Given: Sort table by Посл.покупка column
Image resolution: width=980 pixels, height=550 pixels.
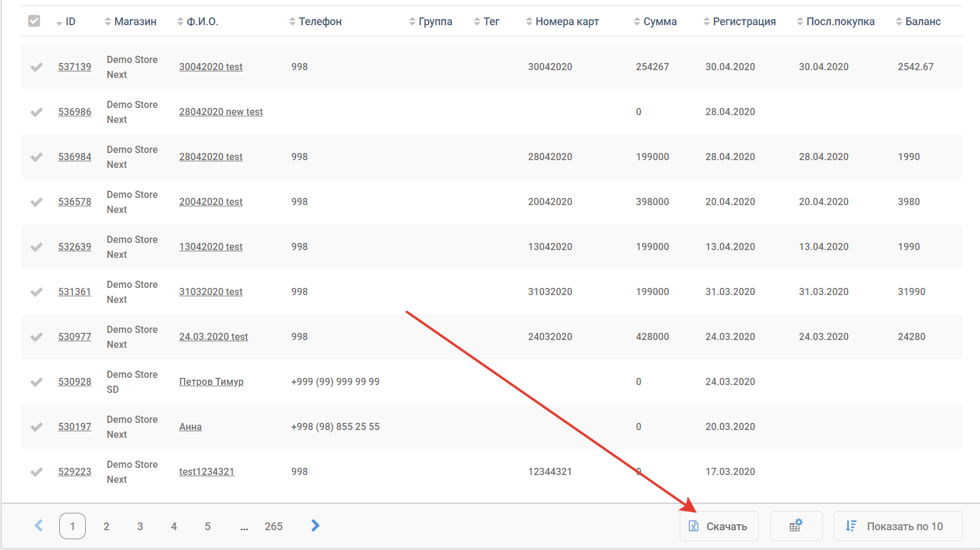Looking at the screenshot, I should (x=836, y=22).
